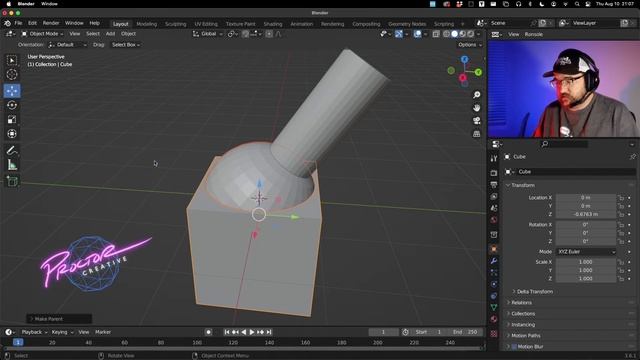Pin the Cube properties context
This screenshot has height=360, width=640.
click(x=632, y=157)
